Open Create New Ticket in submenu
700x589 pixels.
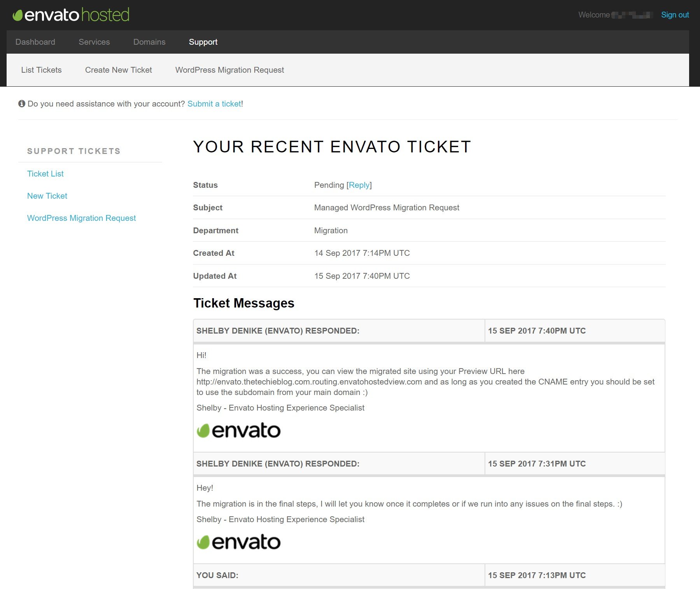click(x=119, y=70)
